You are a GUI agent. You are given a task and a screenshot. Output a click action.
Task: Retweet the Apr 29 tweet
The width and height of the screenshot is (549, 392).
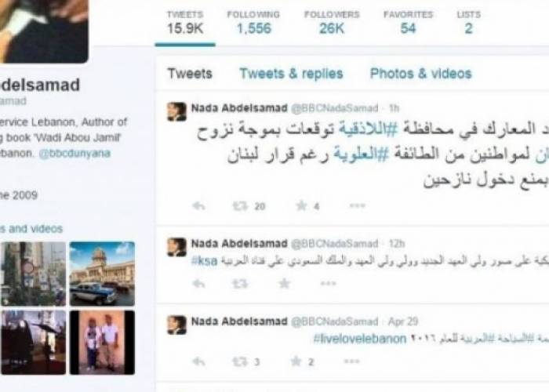pos(240,361)
